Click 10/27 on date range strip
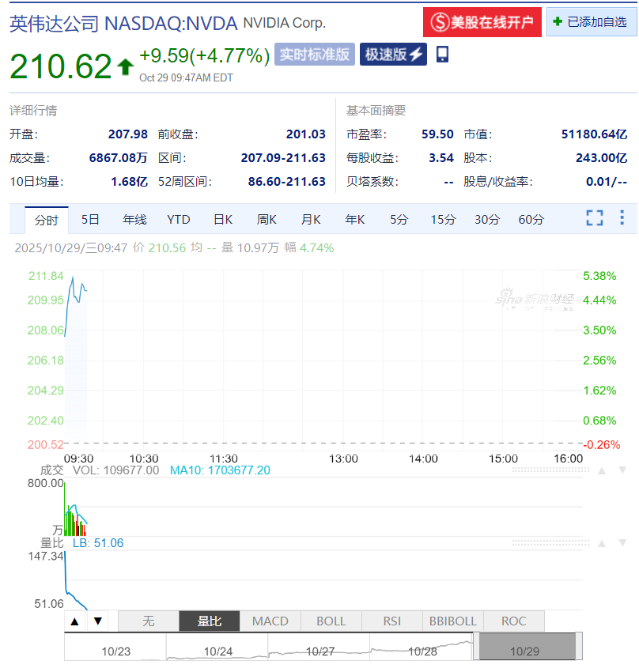 tap(320, 651)
